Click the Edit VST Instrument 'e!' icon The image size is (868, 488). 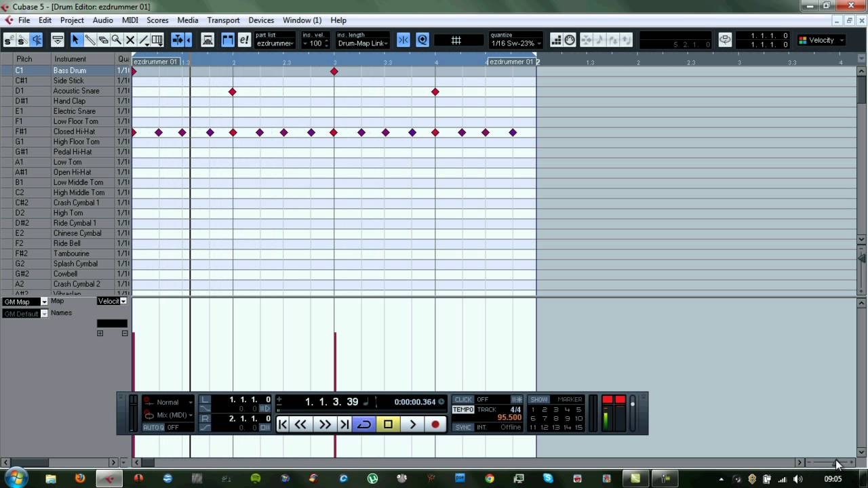point(244,40)
